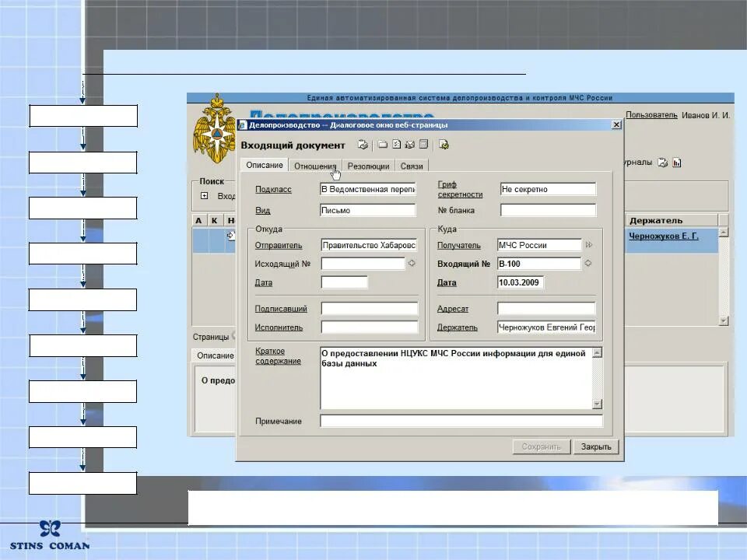Screen dimensions: 747x560
Task: Expand the Вход tree node in Поиск panel
Action: point(205,196)
